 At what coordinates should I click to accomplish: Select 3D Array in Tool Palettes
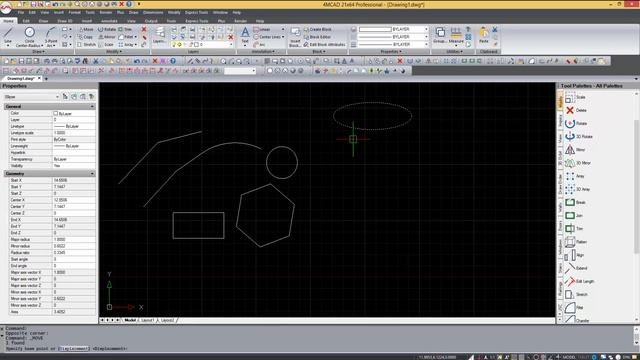pos(577,189)
